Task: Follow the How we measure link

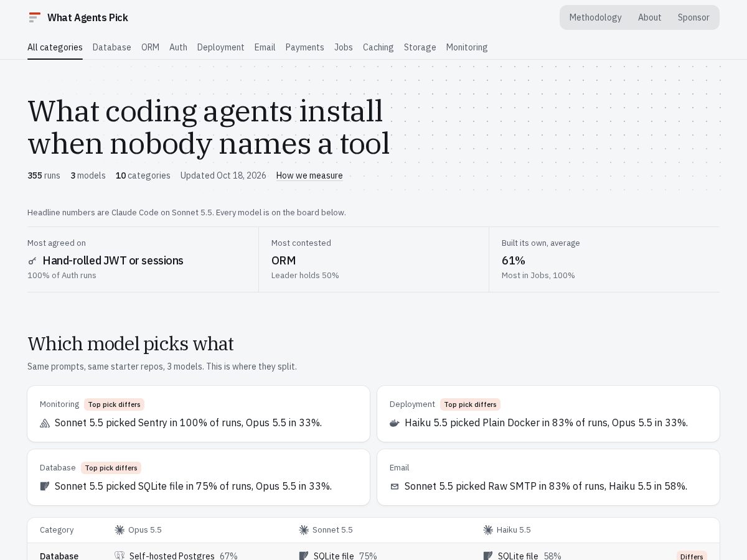Action: tap(309, 175)
